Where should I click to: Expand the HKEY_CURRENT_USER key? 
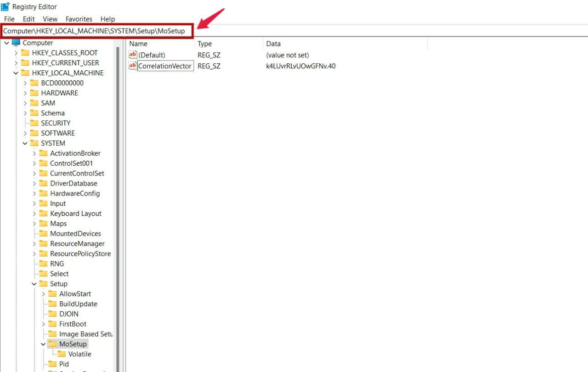pos(16,63)
